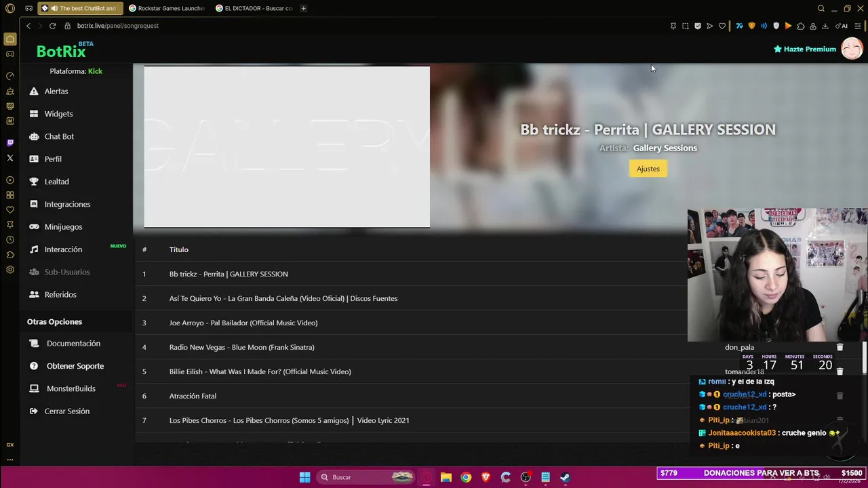This screenshot has width=868, height=488.
Task: Select song Joe Arroyo - Pal Bailador
Action: [243, 323]
